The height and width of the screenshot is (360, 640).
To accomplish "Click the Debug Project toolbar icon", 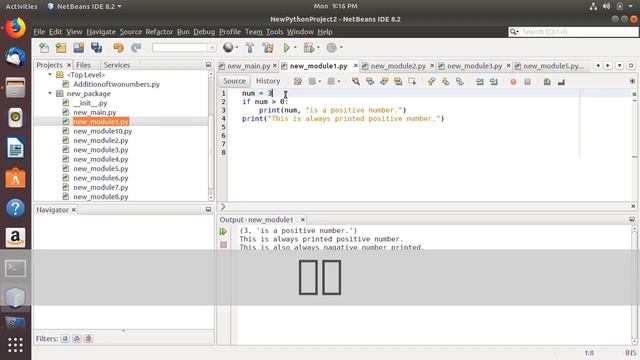I will coord(309,48).
